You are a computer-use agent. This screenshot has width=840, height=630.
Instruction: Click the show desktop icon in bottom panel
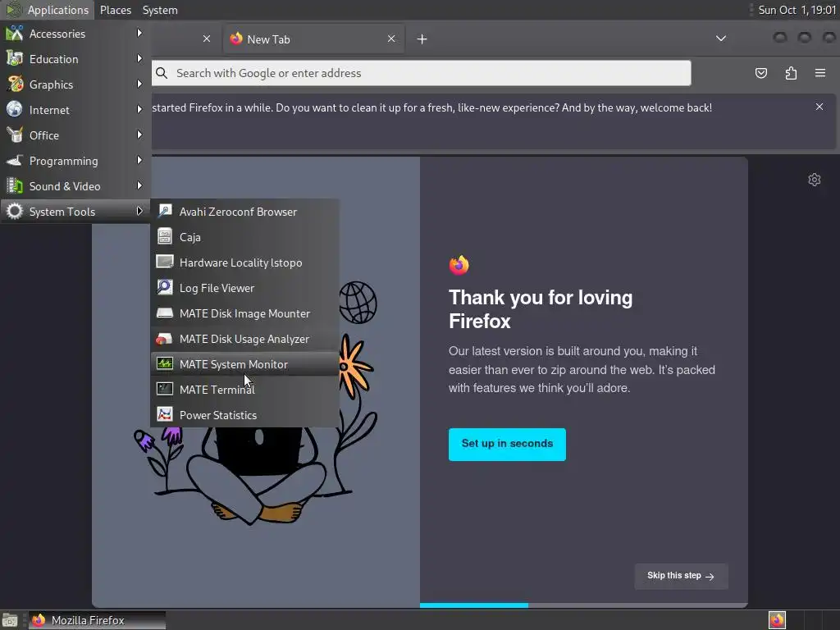pyautogui.click(x=10, y=620)
